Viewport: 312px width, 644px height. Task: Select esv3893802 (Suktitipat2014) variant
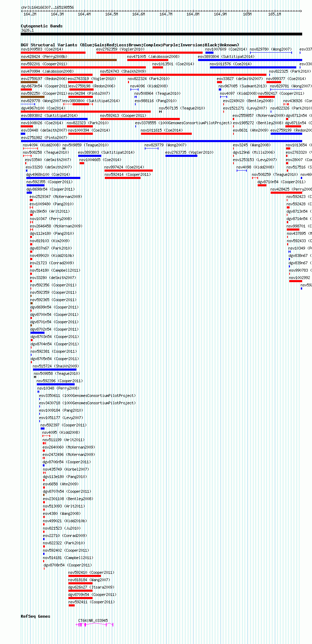[49, 115]
